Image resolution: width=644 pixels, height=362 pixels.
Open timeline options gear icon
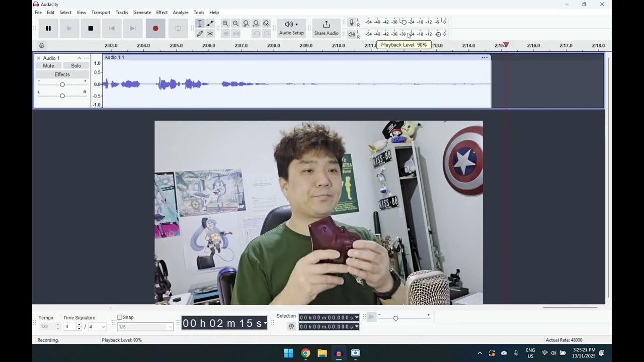coord(42,46)
